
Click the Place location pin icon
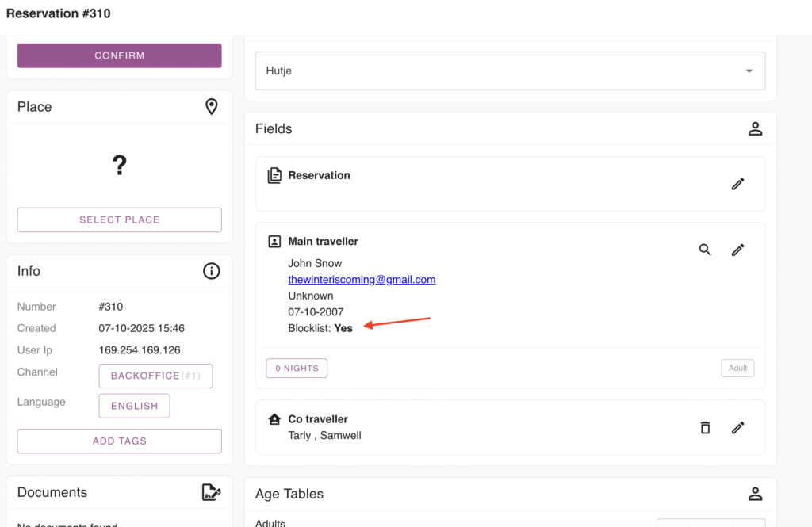[x=211, y=107]
